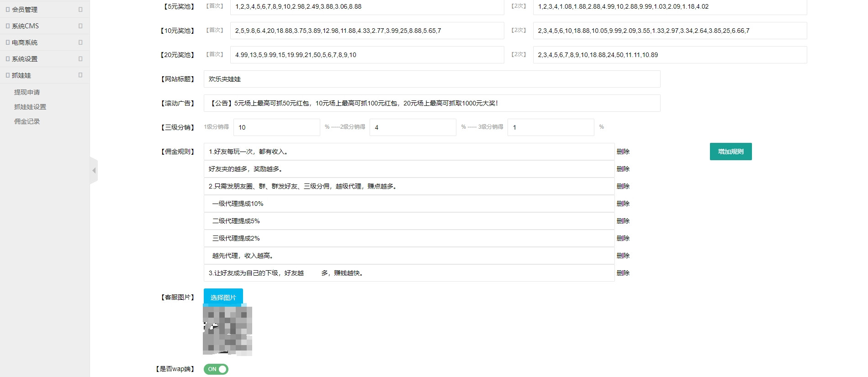Click the expander icon right of 系统CMS
This screenshot has width=868, height=377.
[x=80, y=26]
